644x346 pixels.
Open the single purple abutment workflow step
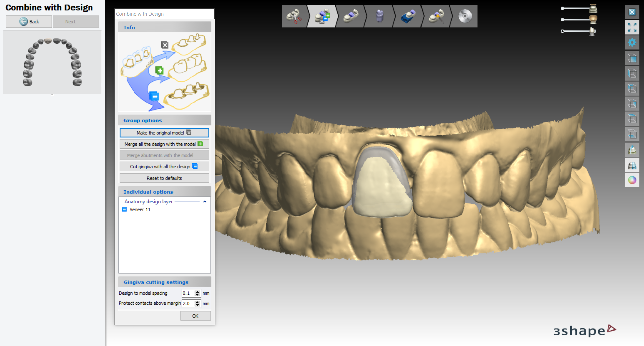click(380, 16)
